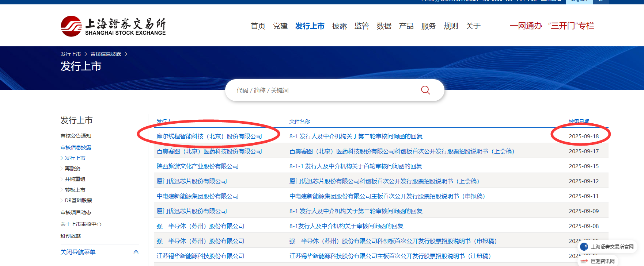Screen dimensions: 644x266
Task: Open issuer 中电建新能源集团股份有限公司
Action: [198, 196]
